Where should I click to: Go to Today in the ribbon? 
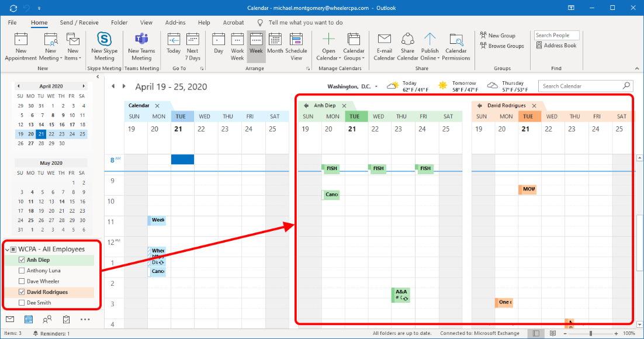pyautogui.click(x=174, y=44)
